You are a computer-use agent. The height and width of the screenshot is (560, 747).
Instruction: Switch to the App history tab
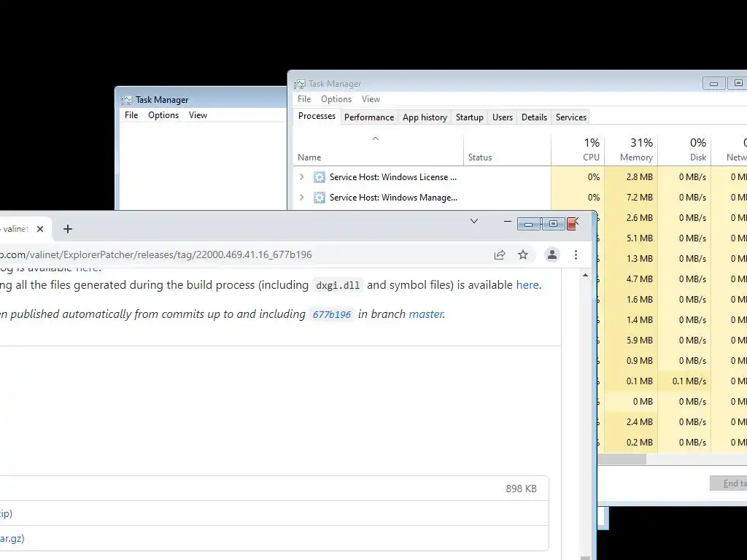[x=425, y=117]
